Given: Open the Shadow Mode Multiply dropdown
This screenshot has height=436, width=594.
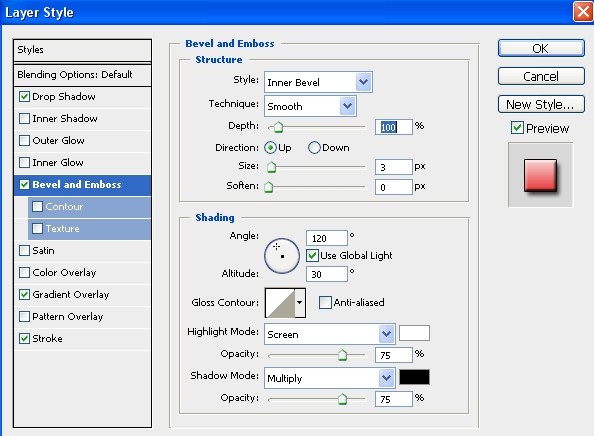Looking at the screenshot, I should [330, 378].
